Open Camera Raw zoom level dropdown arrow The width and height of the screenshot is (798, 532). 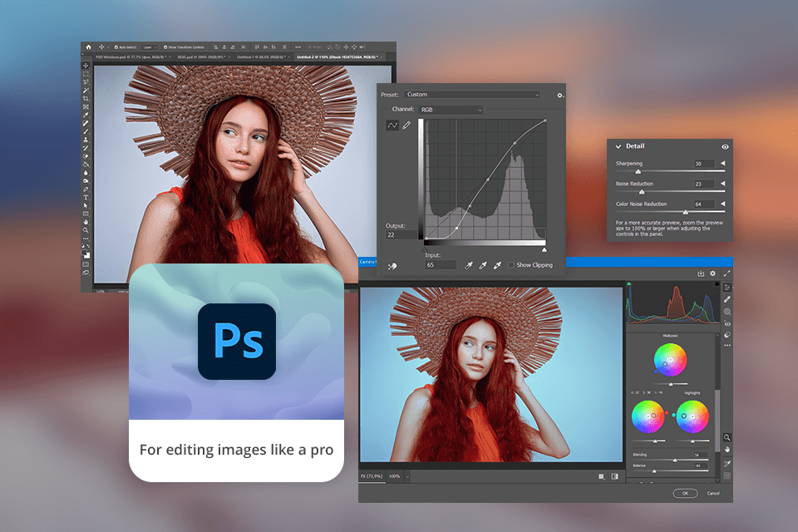407,477
